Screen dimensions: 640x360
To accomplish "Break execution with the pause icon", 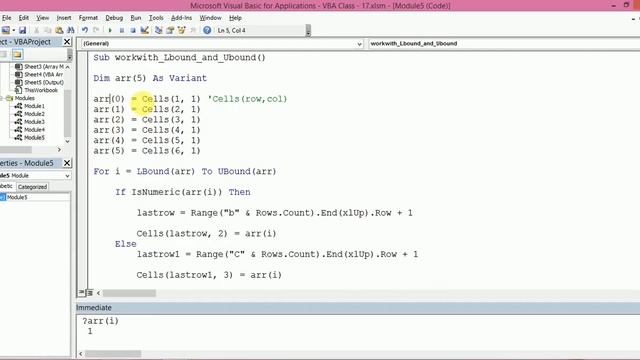I will [122, 30].
